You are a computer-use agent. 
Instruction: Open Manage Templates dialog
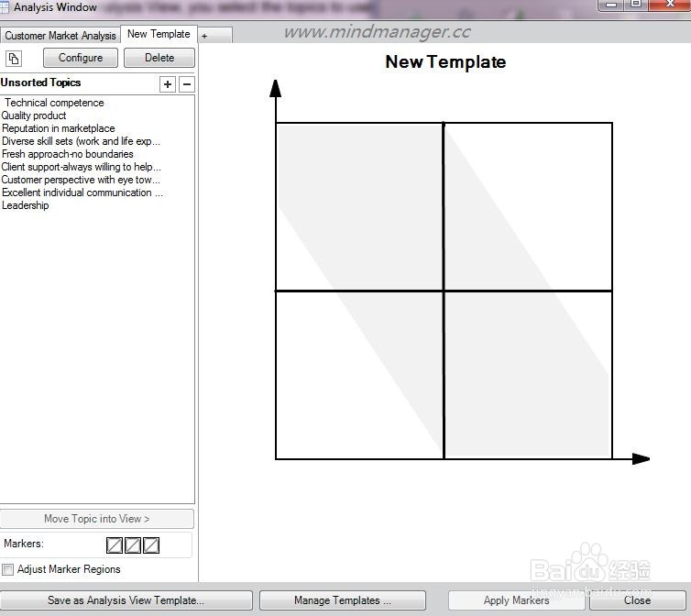pos(343,600)
